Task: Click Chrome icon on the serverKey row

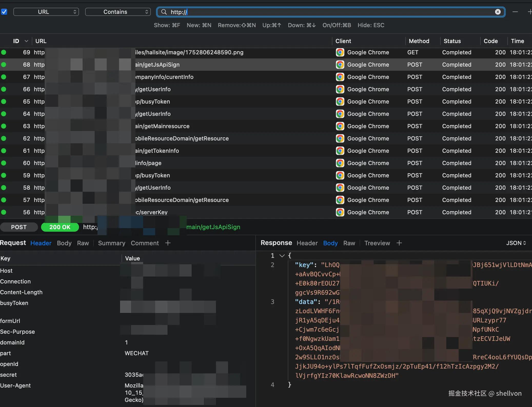Action: 340,212
